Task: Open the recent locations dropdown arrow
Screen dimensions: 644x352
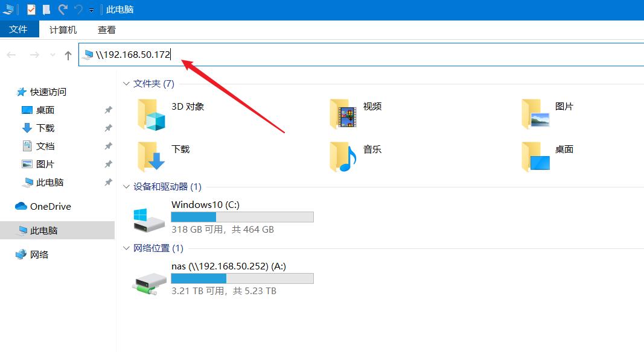Action: pyautogui.click(x=53, y=55)
